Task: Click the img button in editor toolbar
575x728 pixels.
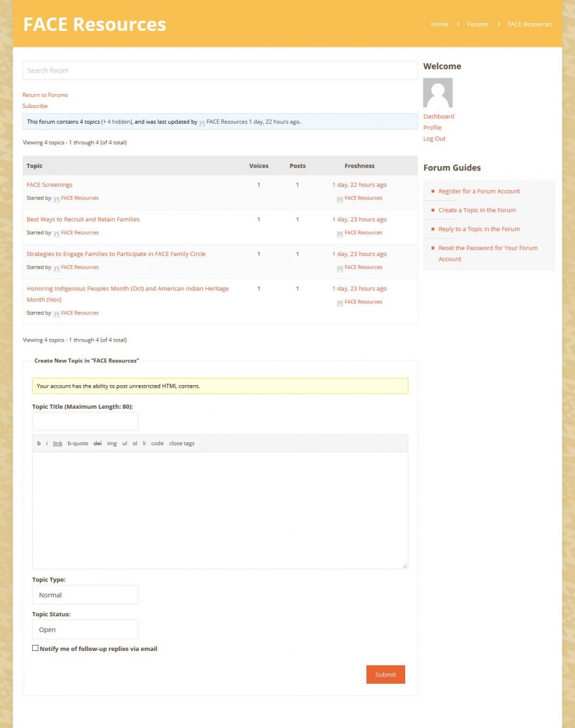Action: 112,443
